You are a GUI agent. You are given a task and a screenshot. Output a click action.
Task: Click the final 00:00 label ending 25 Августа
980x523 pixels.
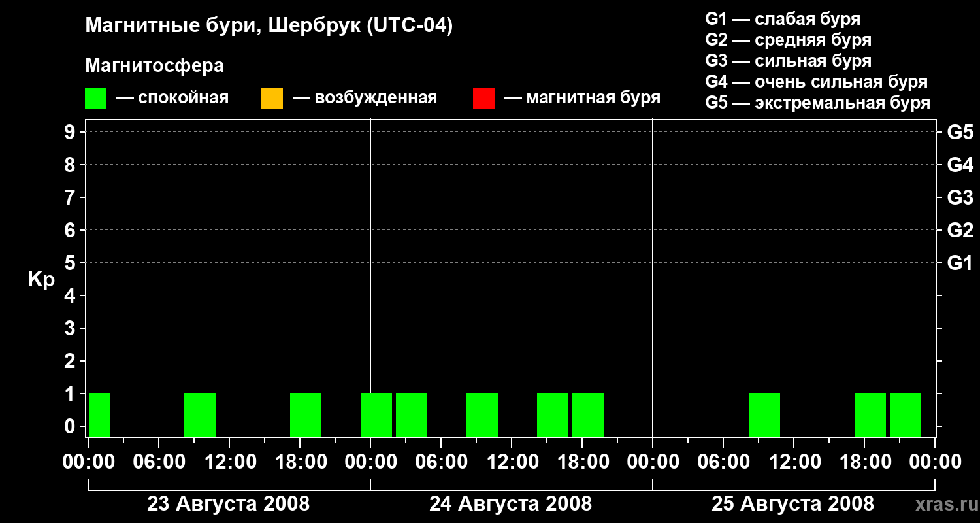(935, 462)
